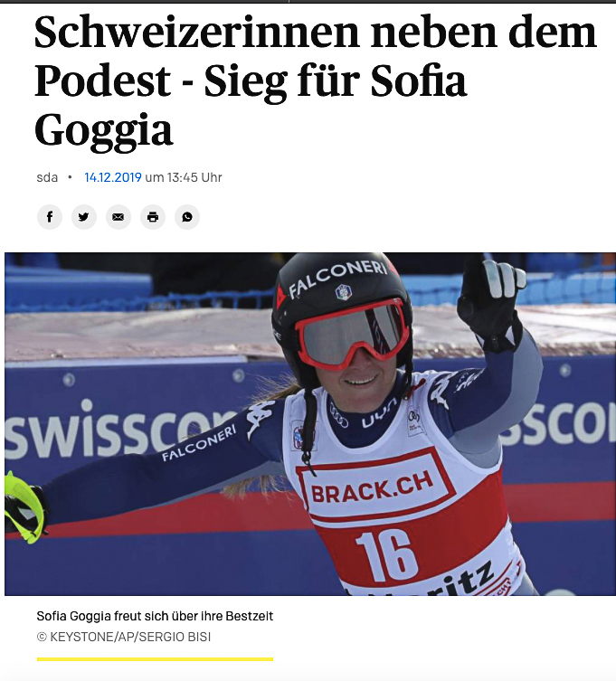The width and height of the screenshot is (616, 681).
Task: Click the sda author label
Action: point(47,177)
